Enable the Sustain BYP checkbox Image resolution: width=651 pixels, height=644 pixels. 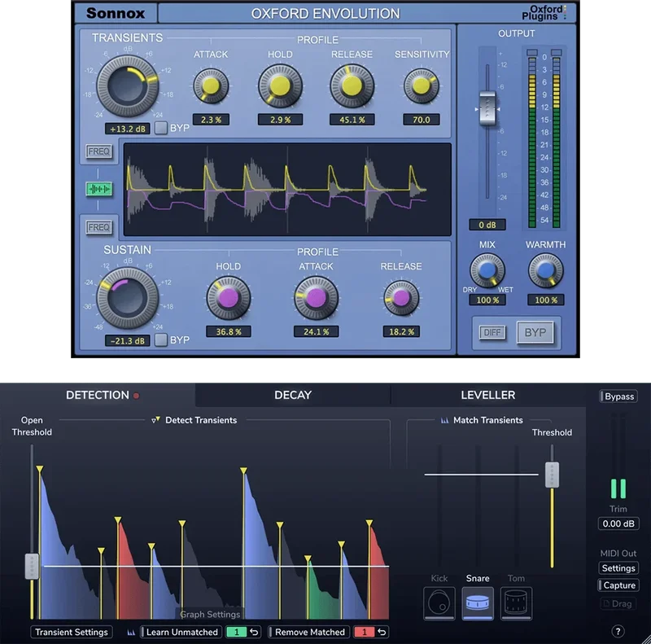[x=161, y=340]
